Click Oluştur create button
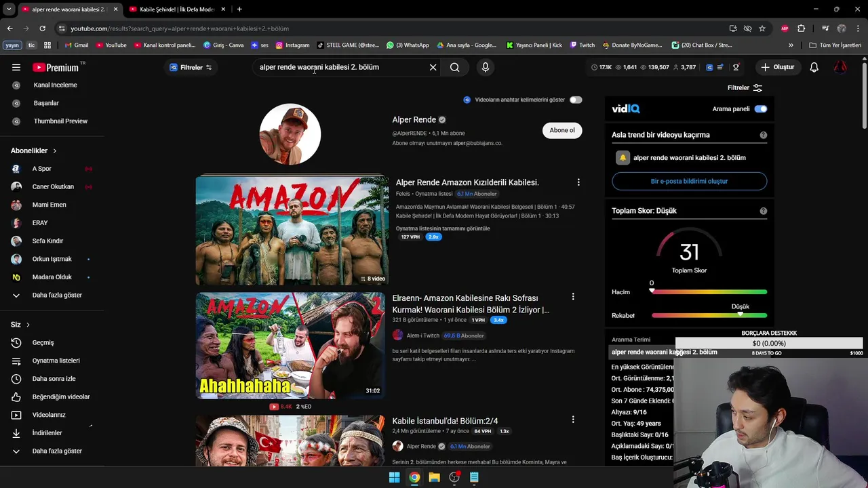Image resolution: width=868 pixels, height=488 pixels. pos(777,67)
